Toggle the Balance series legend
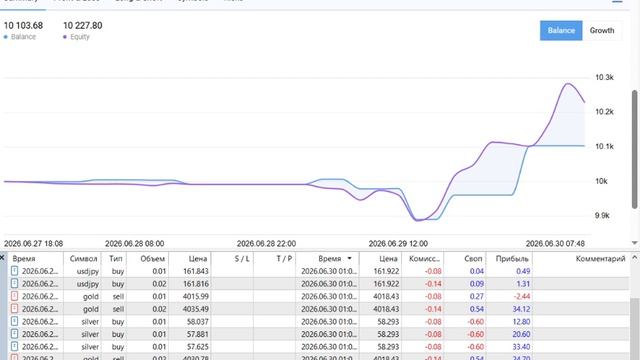This screenshot has height=360, width=640. point(20,37)
